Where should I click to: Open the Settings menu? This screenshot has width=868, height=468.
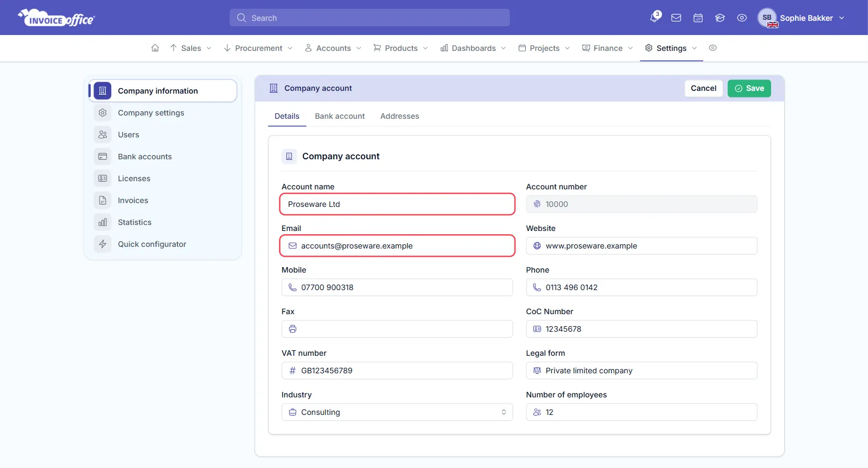[x=671, y=48]
